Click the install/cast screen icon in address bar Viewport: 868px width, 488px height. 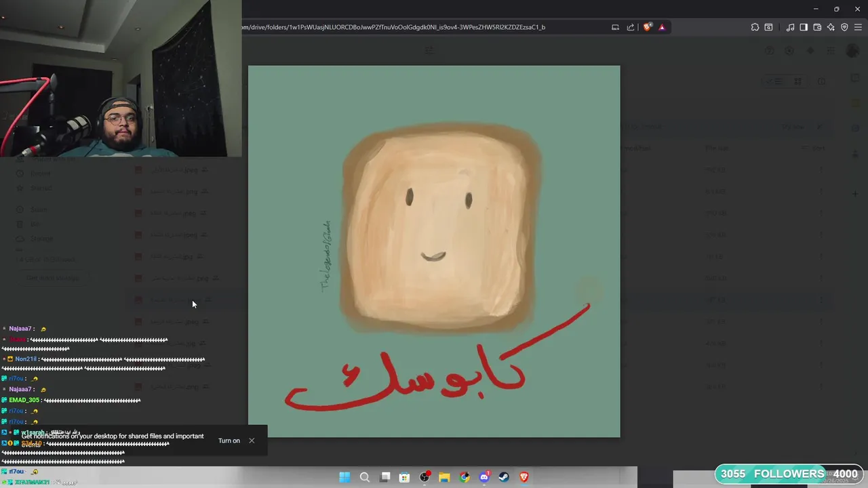pos(615,27)
